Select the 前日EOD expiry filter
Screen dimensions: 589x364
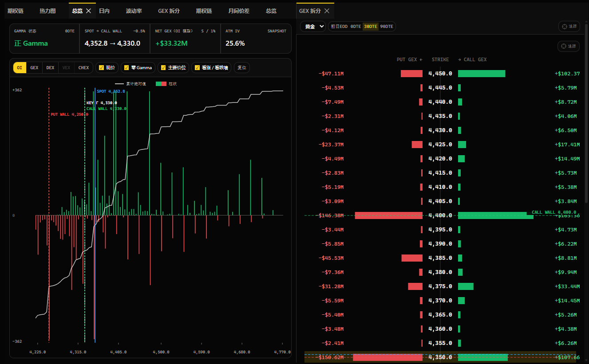pyautogui.click(x=339, y=27)
